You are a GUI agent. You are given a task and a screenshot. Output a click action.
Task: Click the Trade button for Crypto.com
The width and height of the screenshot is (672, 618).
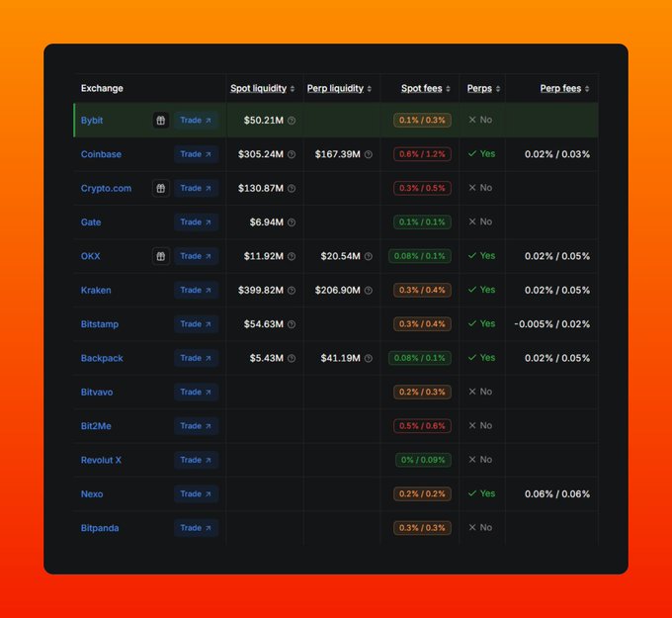coord(196,188)
